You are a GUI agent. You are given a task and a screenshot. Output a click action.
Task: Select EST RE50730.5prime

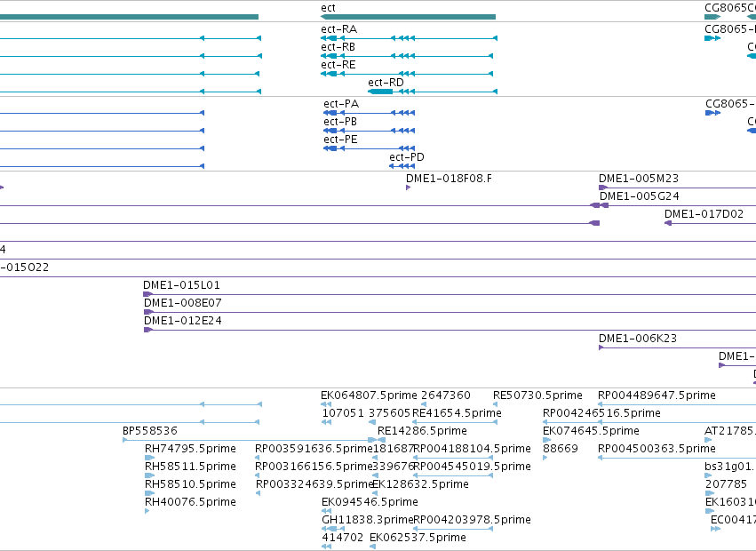[537, 395]
